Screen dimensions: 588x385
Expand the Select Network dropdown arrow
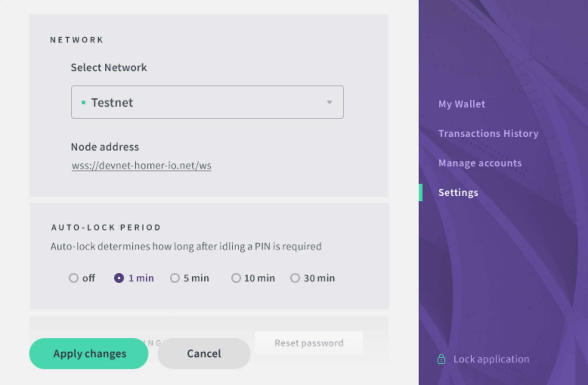point(330,102)
